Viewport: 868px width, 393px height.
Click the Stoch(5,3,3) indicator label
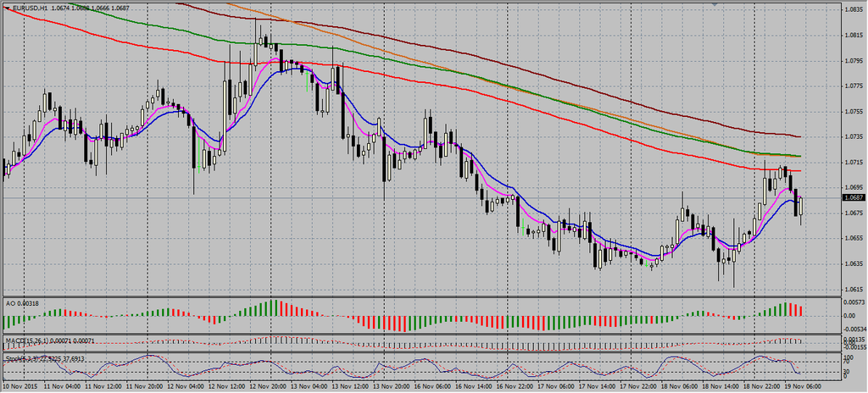pyautogui.click(x=23, y=358)
